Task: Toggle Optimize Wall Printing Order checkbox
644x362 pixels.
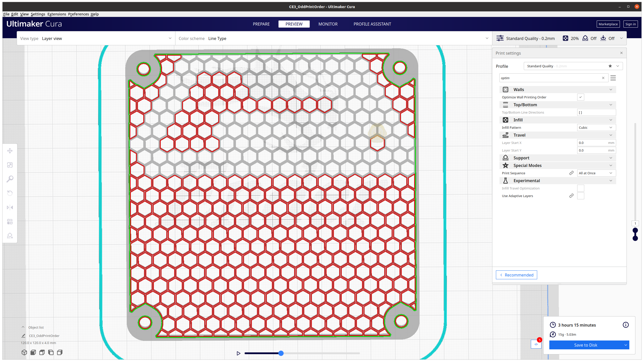Action: click(580, 97)
